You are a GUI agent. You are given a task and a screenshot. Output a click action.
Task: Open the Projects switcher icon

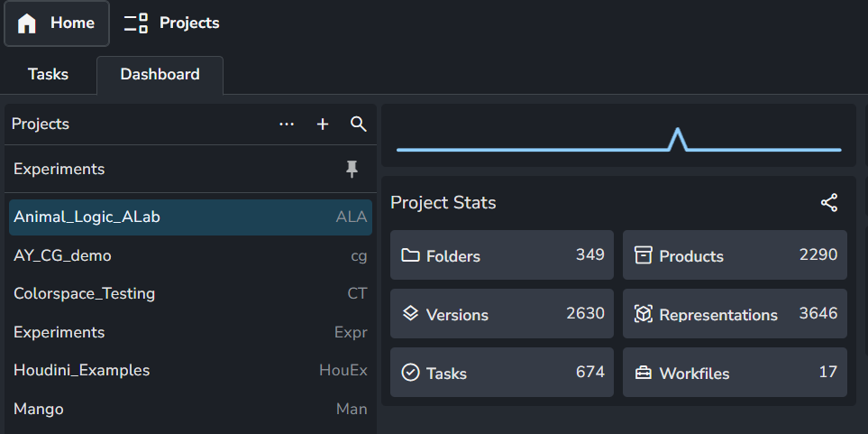tap(136, 23)
